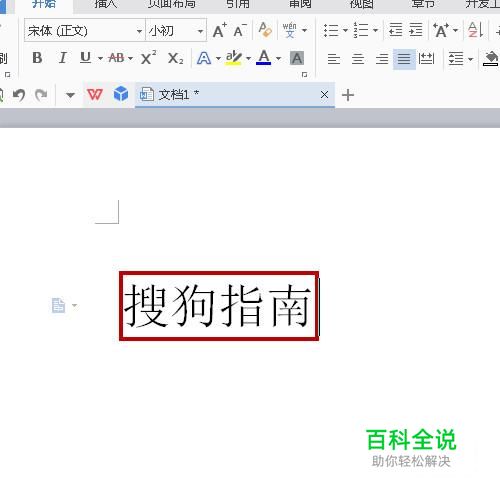The width and height of the screenshot is (500, 500).
Task: Apply yellow highlight color
Action: (x=233, y=58)
